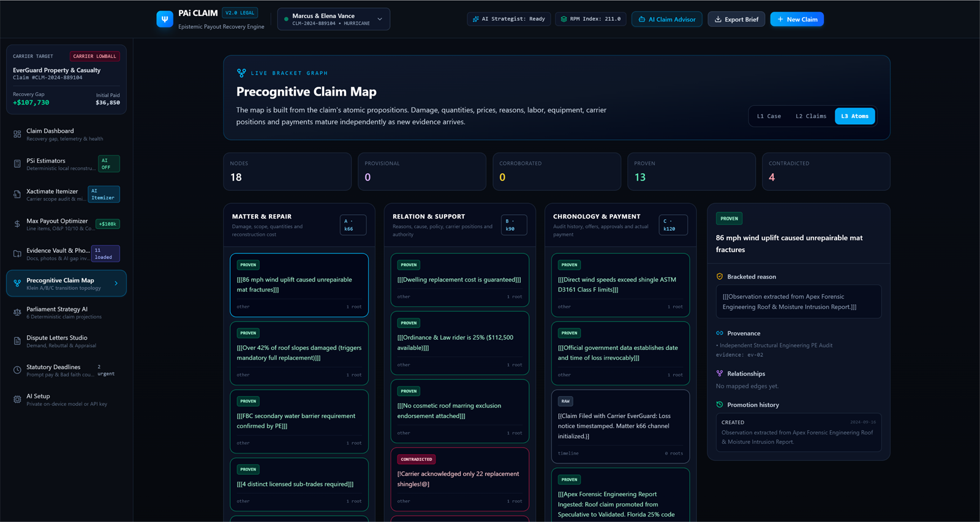
Task: Switch to the L1 Case view
Action: tap(769, 116)
